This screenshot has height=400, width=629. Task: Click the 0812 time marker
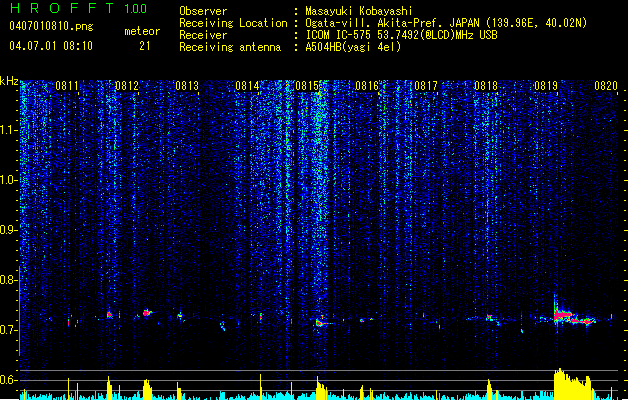pyautogui.click(x=127, y=86)
